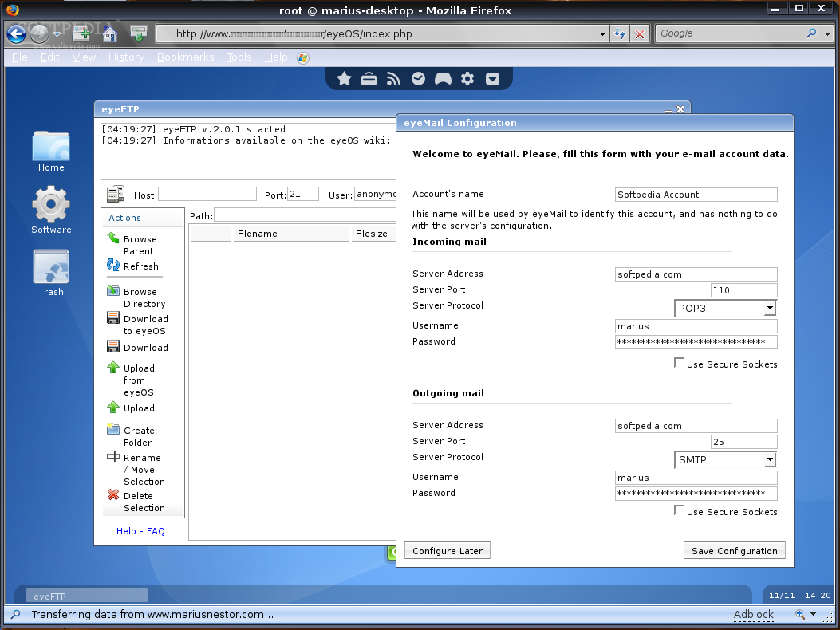Sort by the Filename column header
Viewport: 840px width, 630px height.
[291, 233]
